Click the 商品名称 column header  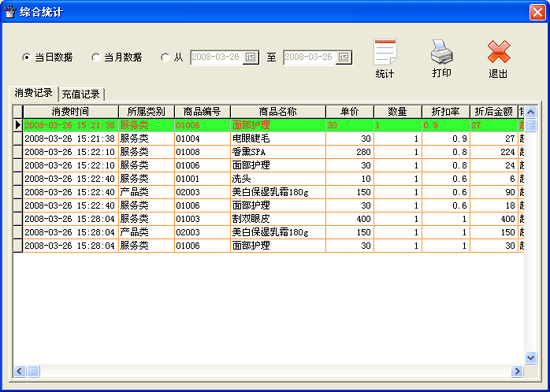[278, 112]
